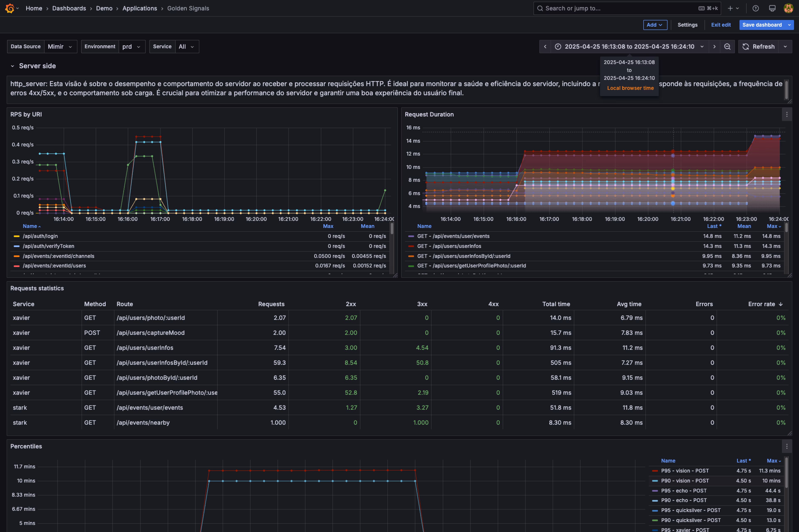
Task: Click the Grafana logo icon
Action: click(x=10, y=8)
